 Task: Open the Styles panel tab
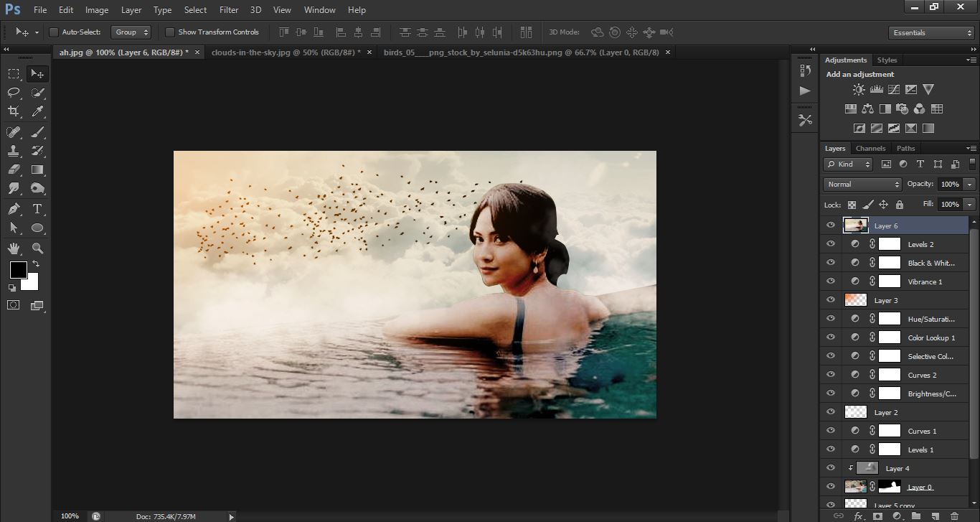pyautogui.click(x=887, y=60)
